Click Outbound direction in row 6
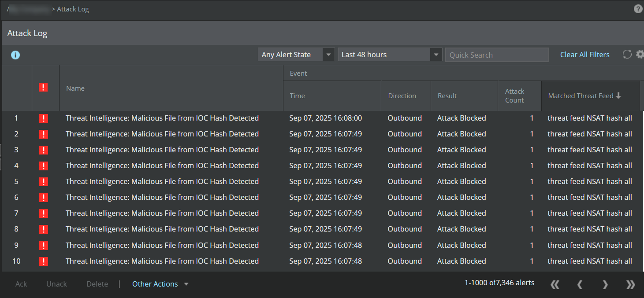 pyautogui.click(x=405, y=197)
